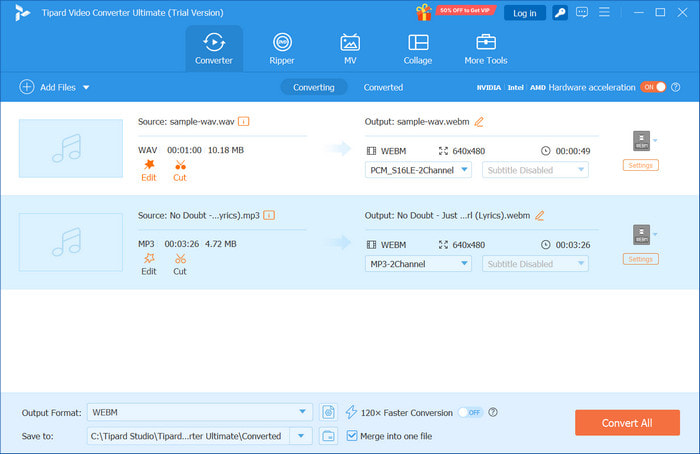Open Settings for No Doubt output
Image resolution: width=700 pixels, height=454 pixels.
point(641,259)
